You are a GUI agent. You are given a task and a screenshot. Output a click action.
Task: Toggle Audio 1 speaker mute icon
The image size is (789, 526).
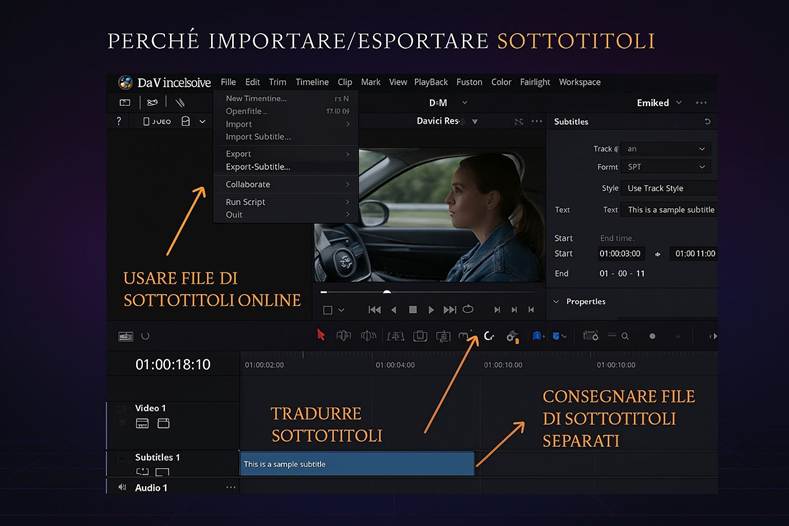click(122, 487)
